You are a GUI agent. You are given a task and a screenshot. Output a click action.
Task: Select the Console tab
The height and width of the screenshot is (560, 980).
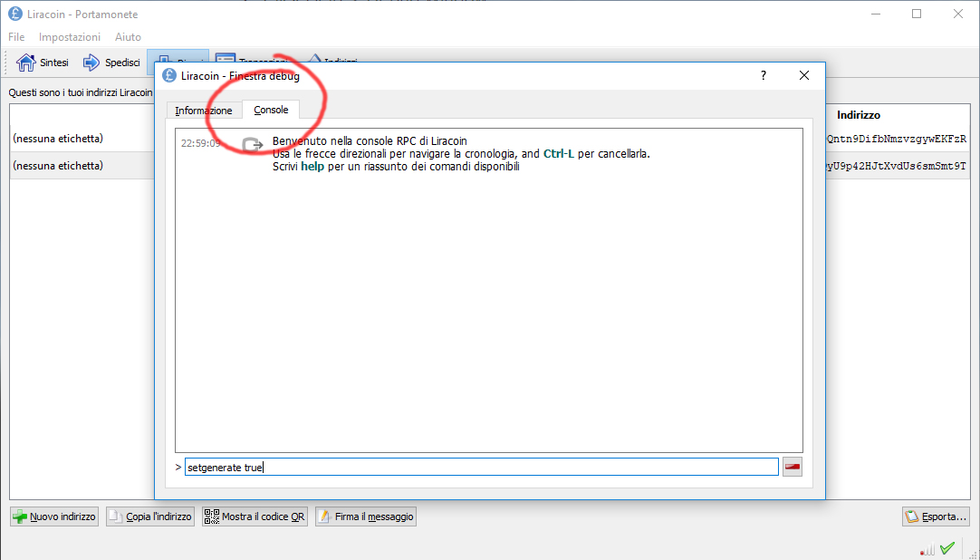[271, 110]
